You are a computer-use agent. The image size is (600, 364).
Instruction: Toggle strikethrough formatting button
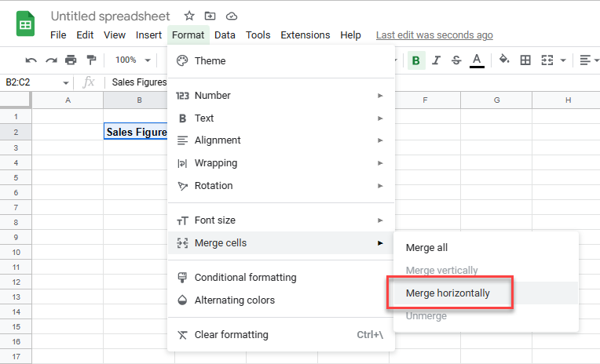coord(455,60)
